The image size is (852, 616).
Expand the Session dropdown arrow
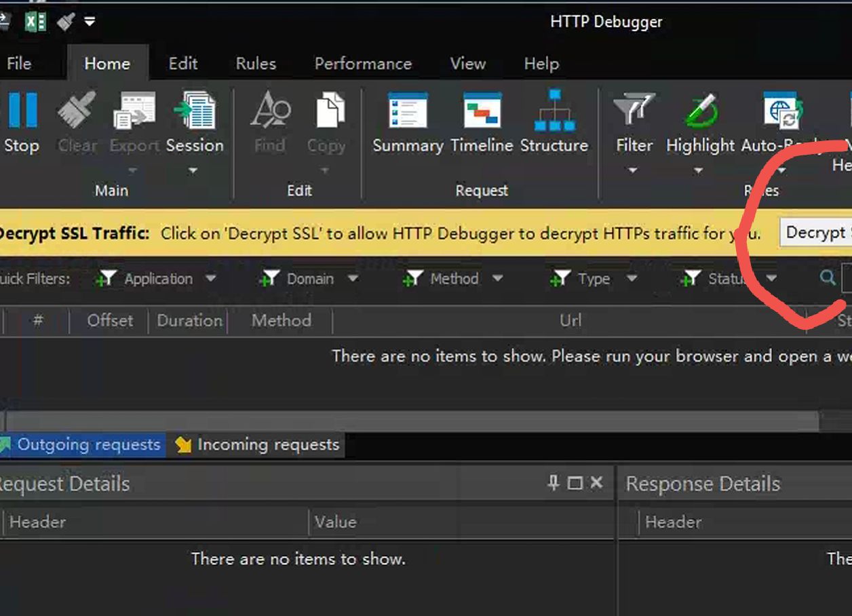point(193,170)
